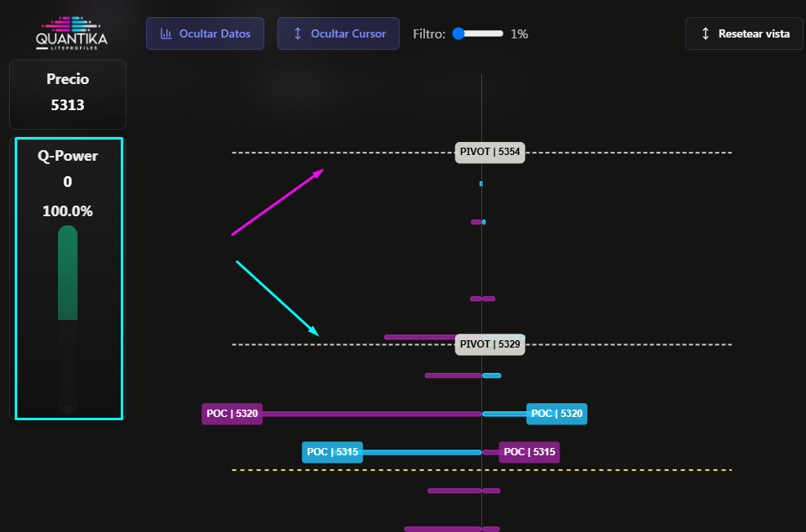Click the Quantika LiteProfiles logo
The width and height of the screenshot is (806, 532).
click(71, 33)
